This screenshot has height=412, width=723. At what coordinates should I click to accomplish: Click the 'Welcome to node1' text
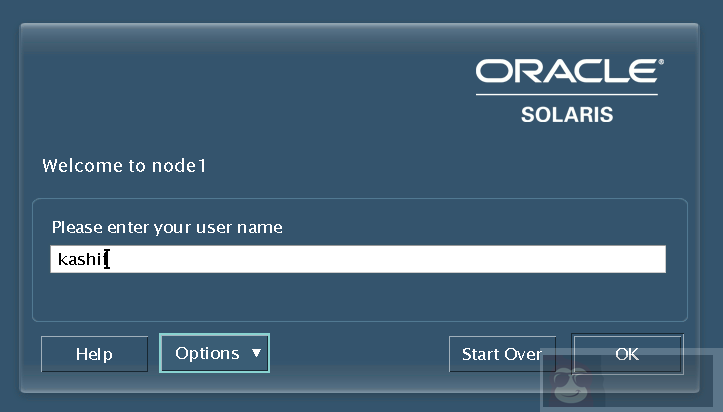(124, 165)
